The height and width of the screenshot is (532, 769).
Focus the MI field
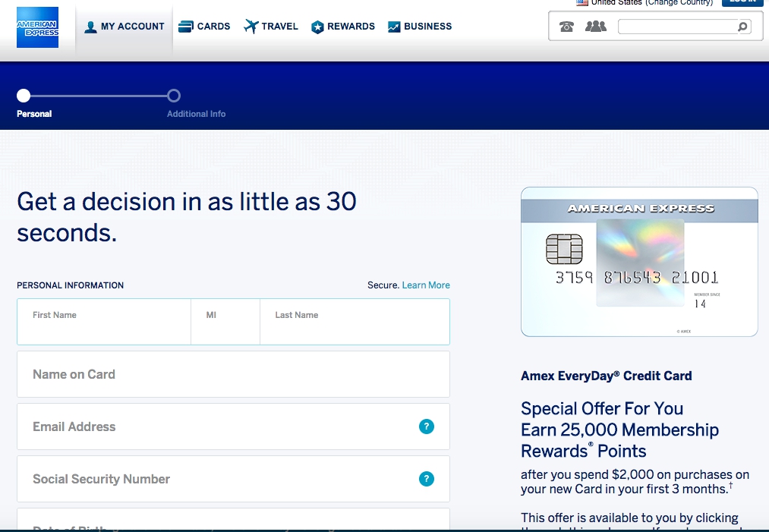click(x=225, y=322)
